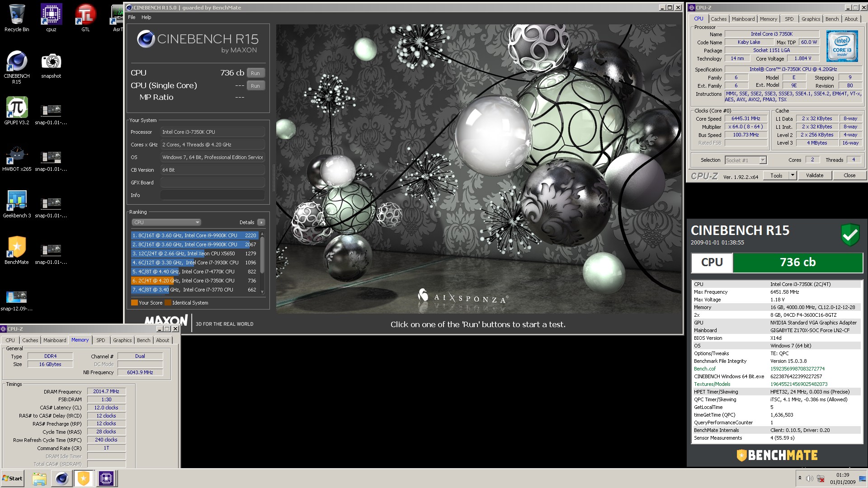This screenshot has width=868, height=488.
Task: Open Mainboard tab in bottom CPU-Z window
Action: (55, 340)
